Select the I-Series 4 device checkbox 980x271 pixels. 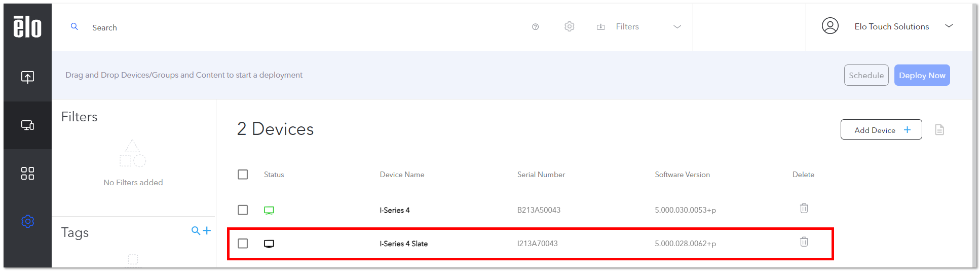tap(243, 210)
